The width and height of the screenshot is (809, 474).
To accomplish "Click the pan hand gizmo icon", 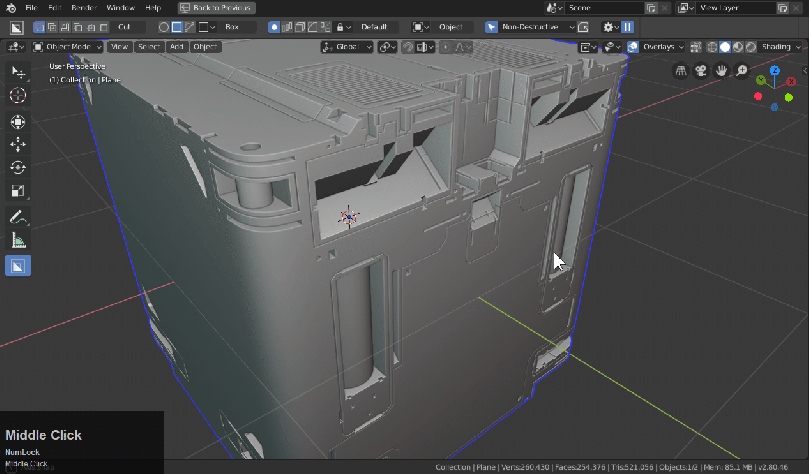I will (x=721, y=70).
